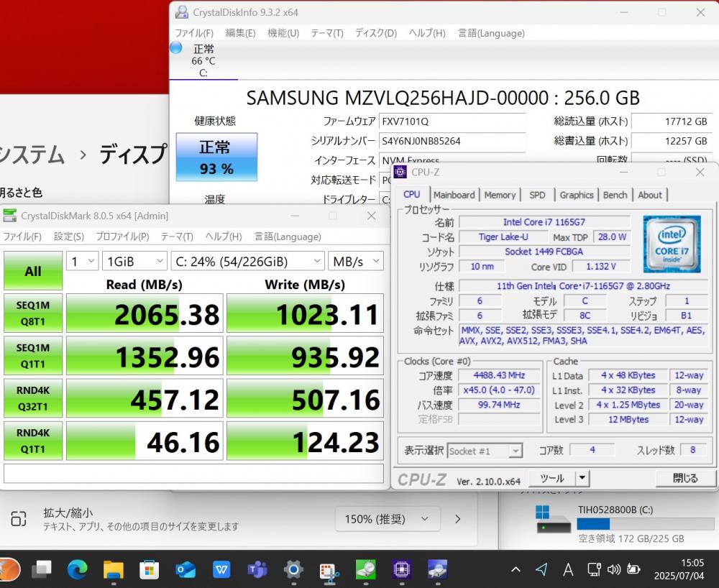Viewport: 719px width, 588px height.
Task: Switch to the SPD tab in CPU-Z
Action: click(537, 195)
